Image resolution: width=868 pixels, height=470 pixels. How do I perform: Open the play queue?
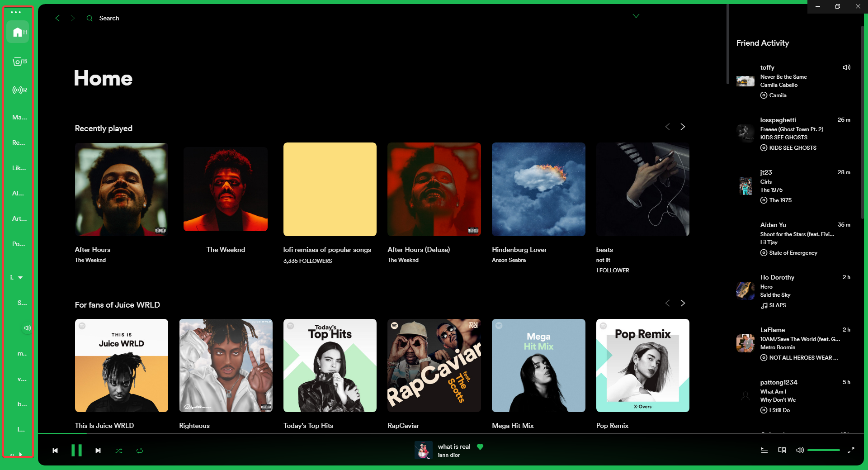tap(764, 451)
